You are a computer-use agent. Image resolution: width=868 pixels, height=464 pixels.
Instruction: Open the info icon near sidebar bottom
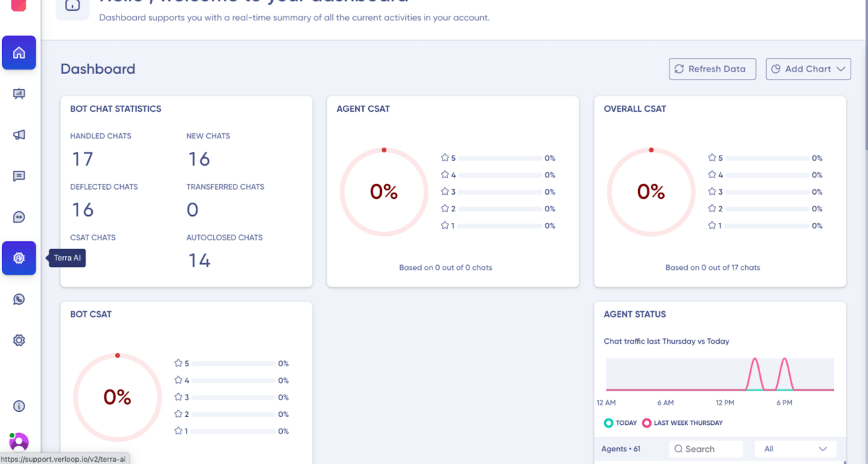coord(19,406)
